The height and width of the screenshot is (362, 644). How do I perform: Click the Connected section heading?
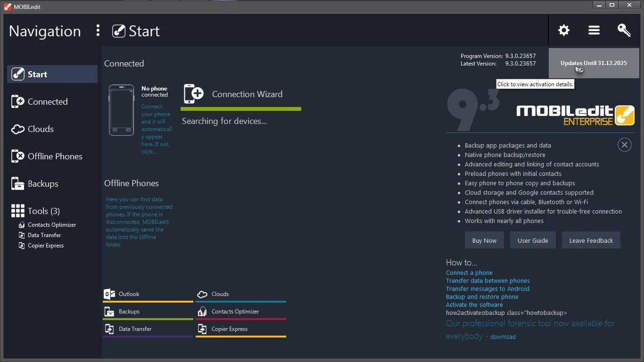124,64
